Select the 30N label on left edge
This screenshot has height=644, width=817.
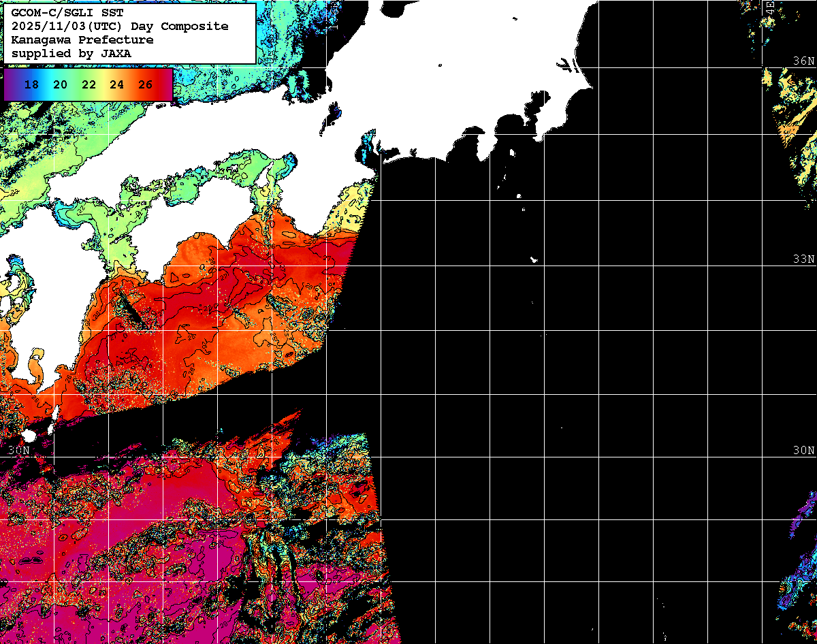[x=19, y=451]
